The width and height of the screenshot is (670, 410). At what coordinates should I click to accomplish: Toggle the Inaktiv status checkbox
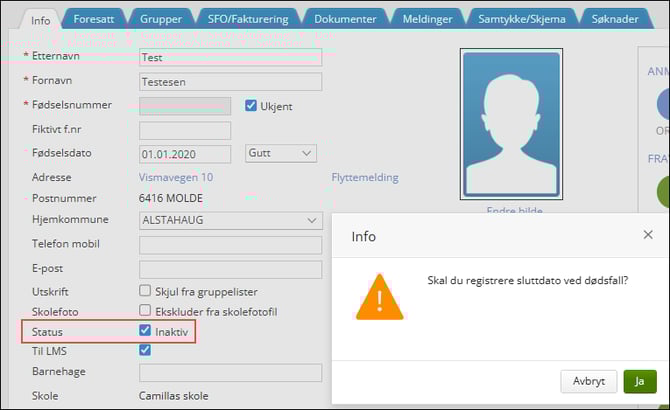point(146,331)
